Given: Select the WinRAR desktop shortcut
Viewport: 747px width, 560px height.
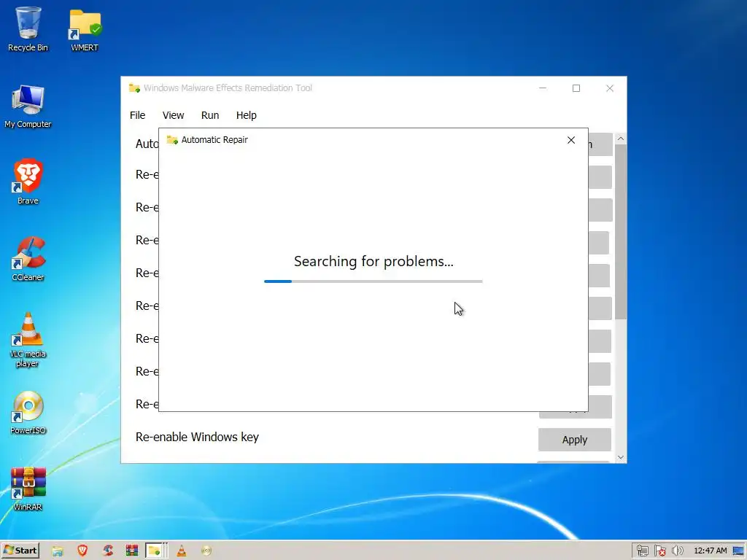Looking at the screenshot, I should [x=28, y=489].
